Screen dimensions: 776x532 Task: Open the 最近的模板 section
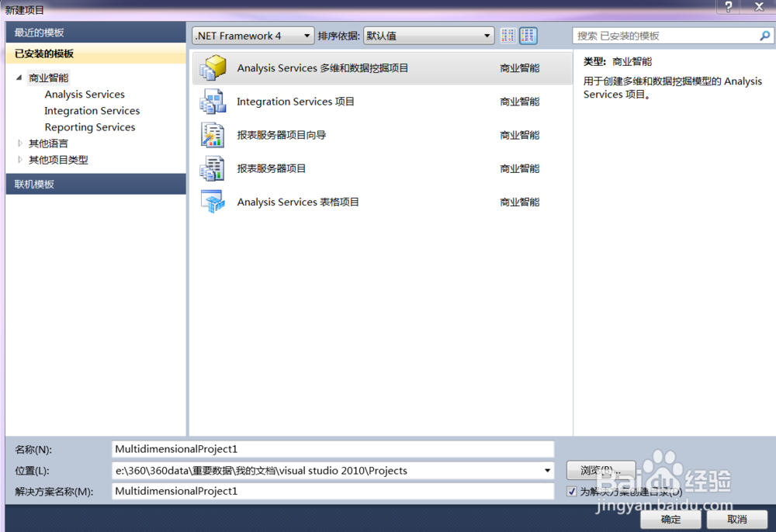click(x=95, y=33)
